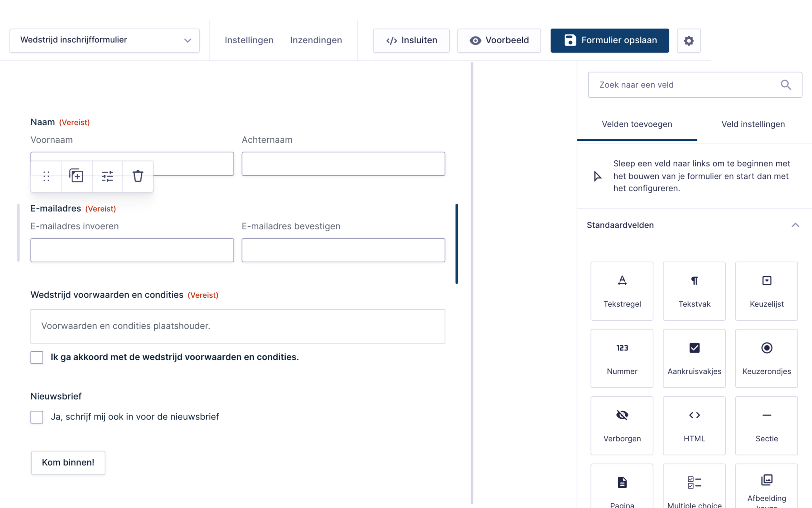Open field settings via sliders icon
Image resolution: width=812 pixels, height=508 pixels.
(x=107, y=176)
